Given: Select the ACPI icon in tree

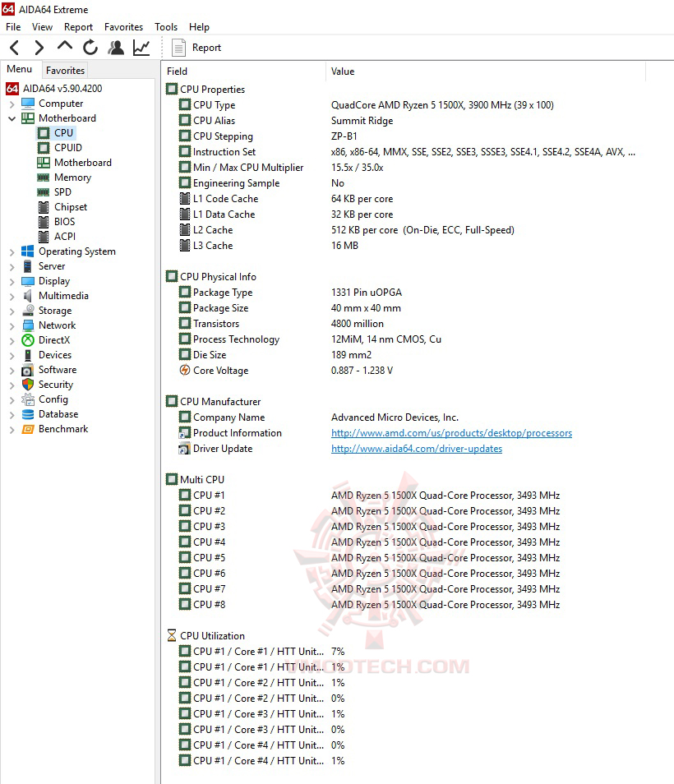Looking at the screenshot, I should click(44, 237).
